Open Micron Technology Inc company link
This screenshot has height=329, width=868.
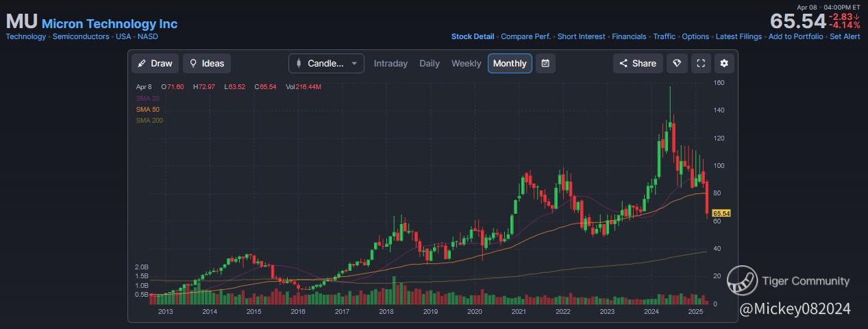point(110,24)
